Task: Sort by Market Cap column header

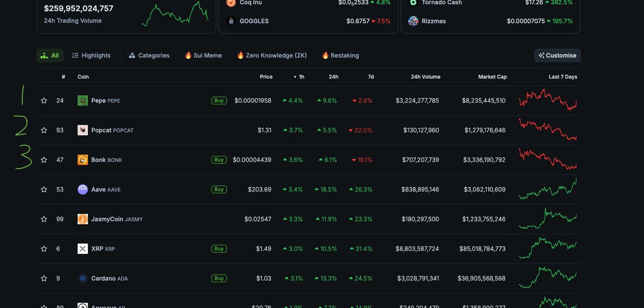Action: click(493, 77)
